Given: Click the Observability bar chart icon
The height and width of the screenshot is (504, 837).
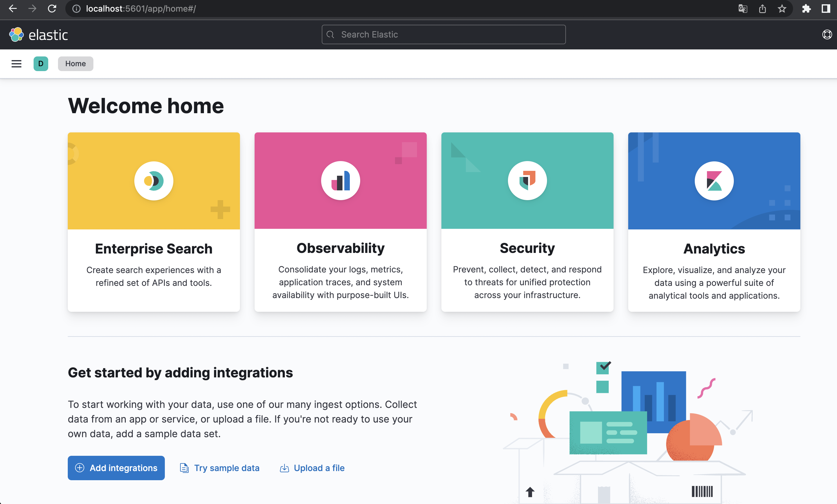Looking at the screenshot, I should pos(340,181).
